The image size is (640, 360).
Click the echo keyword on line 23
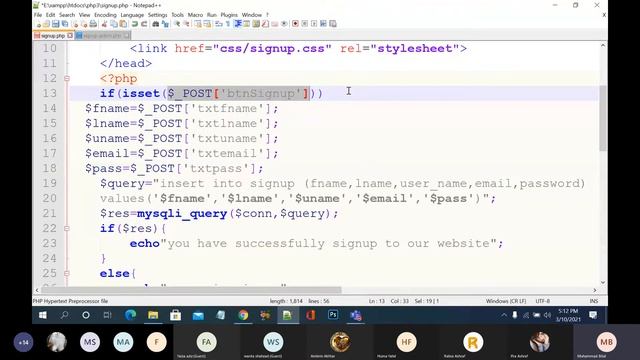pos(144,244)
